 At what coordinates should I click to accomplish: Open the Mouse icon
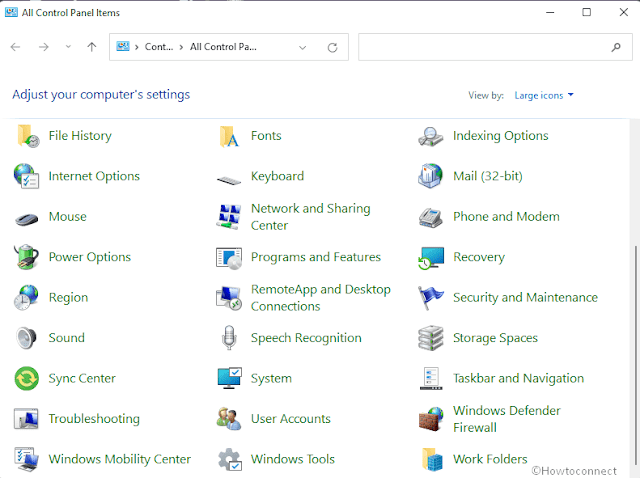(27, 219)
